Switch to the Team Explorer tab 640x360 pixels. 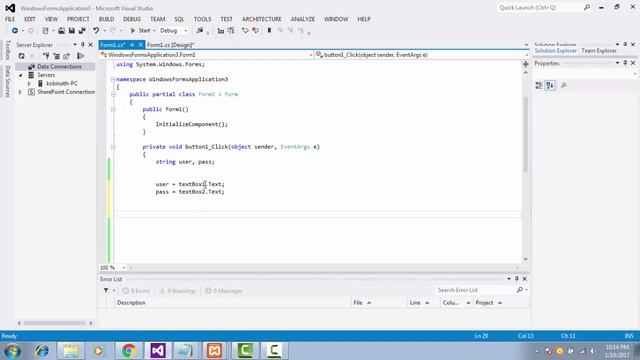pos(599,51)
